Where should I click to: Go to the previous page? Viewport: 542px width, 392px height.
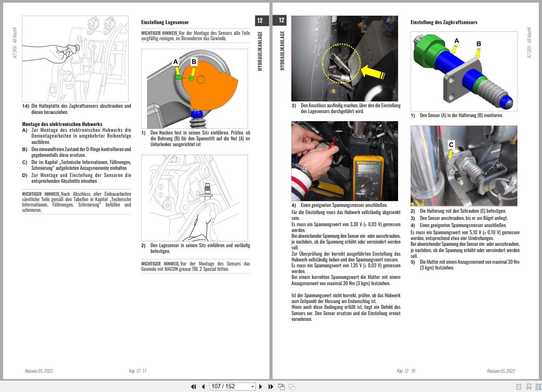[x=203, y=387]
